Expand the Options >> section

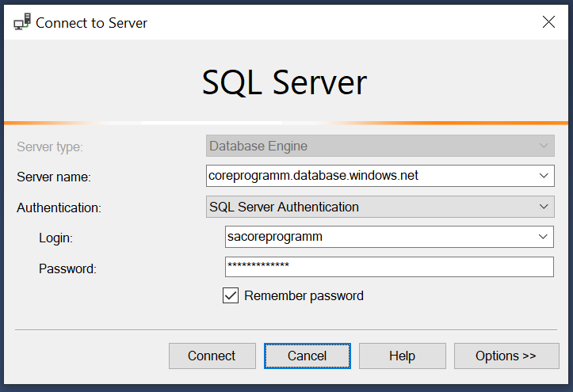[x=506, y=356]
